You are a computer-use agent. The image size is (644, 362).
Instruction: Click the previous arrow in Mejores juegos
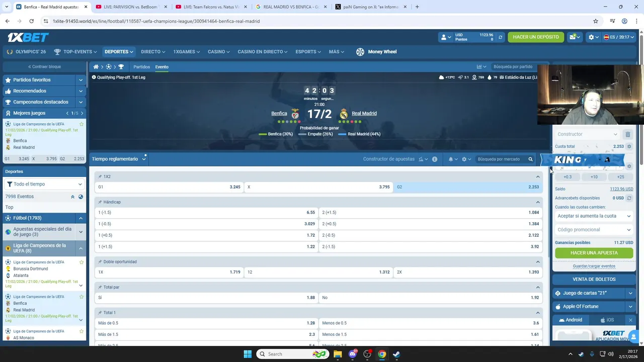[x=67, y=113]
